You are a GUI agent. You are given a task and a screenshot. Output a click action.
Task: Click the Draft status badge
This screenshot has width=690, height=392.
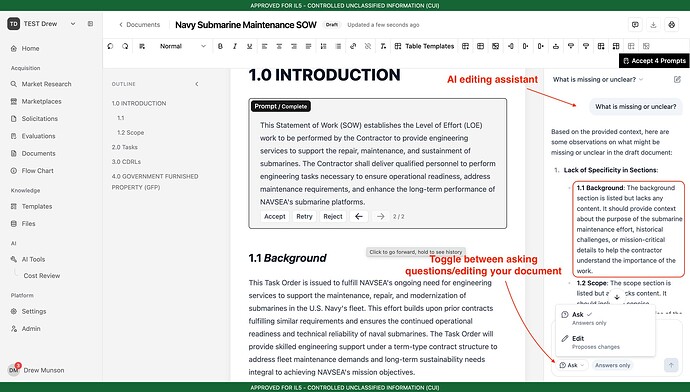coord(332,25)
